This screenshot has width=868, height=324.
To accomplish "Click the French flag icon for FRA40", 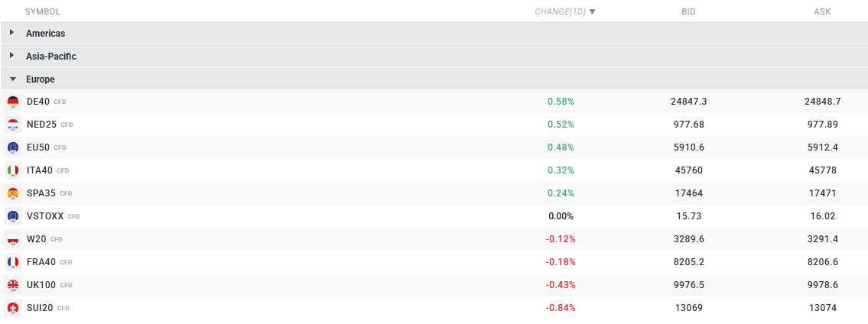I will tap(13, 262).
